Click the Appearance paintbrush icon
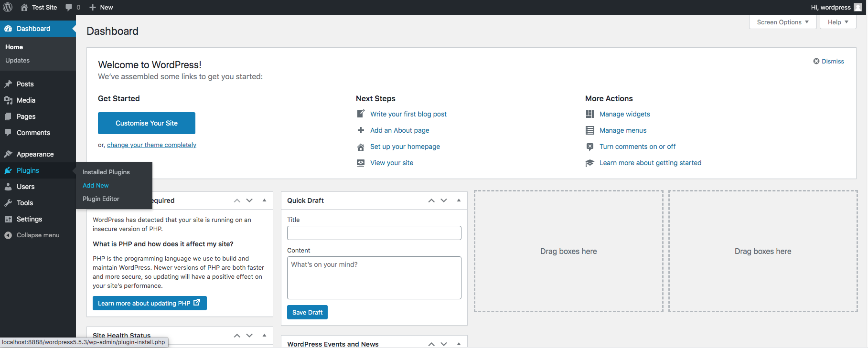 (8, 154)
